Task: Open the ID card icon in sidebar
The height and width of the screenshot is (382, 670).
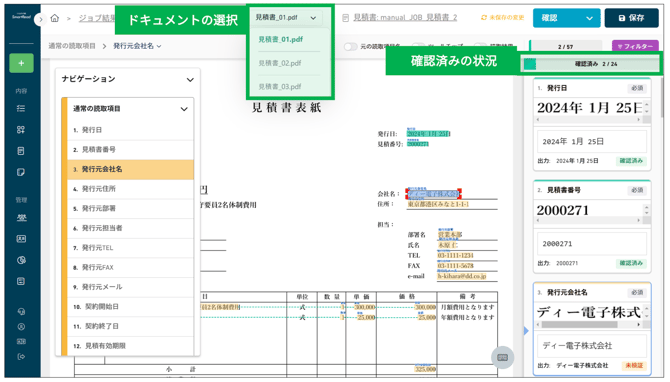Action: pos(21,239)
